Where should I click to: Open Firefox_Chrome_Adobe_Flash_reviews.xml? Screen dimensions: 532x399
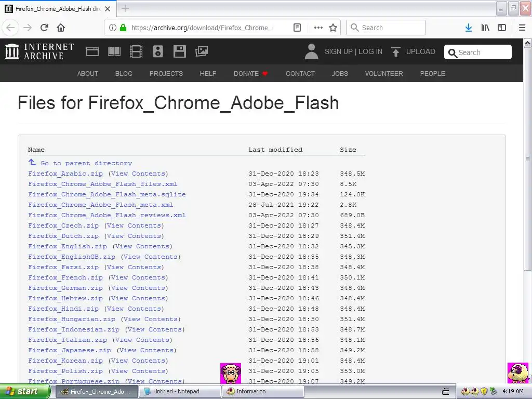pos(107,215)
